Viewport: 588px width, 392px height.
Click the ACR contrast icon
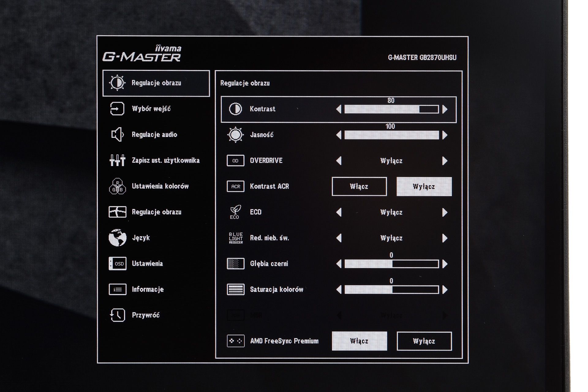coord(235,186)
